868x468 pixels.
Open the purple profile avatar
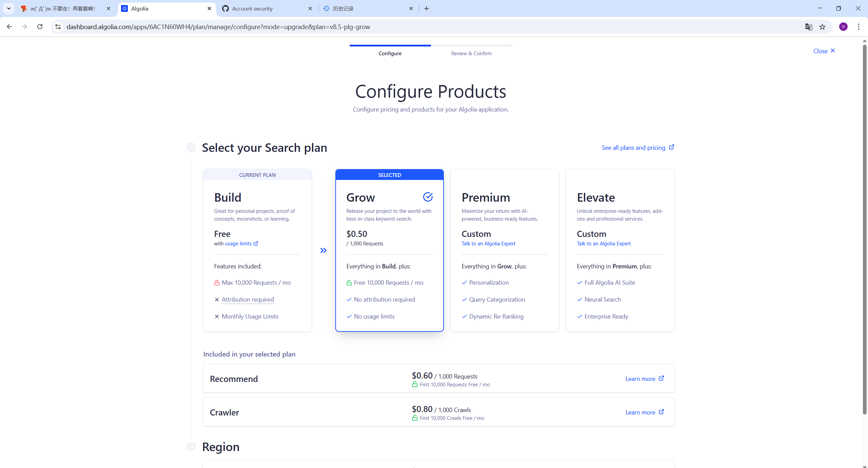click(x=843, y=27)
